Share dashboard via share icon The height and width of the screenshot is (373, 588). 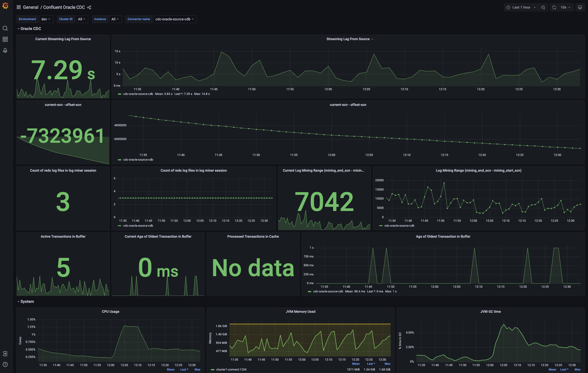click(x=89, y=7)
